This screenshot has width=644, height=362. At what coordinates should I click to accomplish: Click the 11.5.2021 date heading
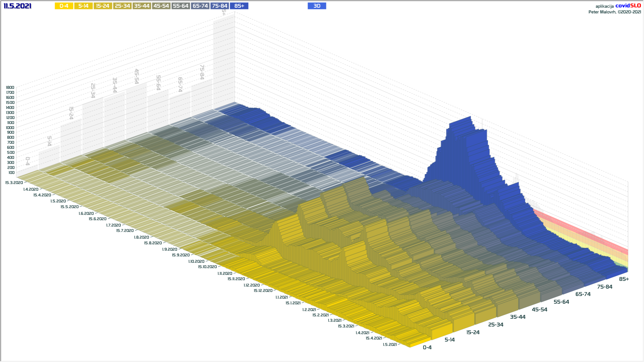[17, 6]
